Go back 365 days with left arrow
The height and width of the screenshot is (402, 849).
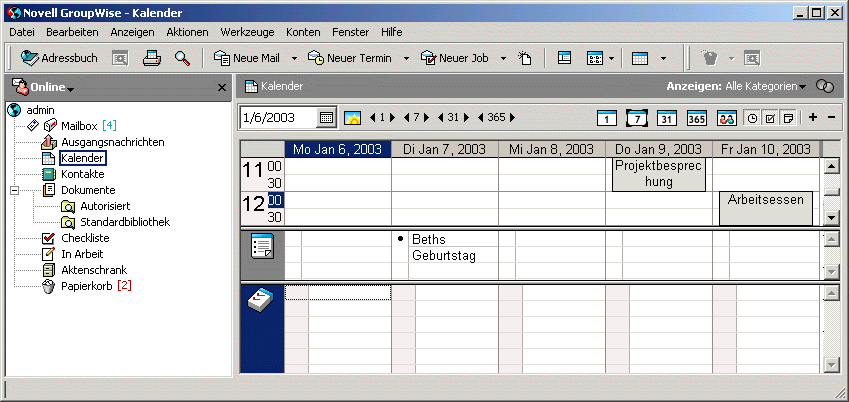(480, 117)
